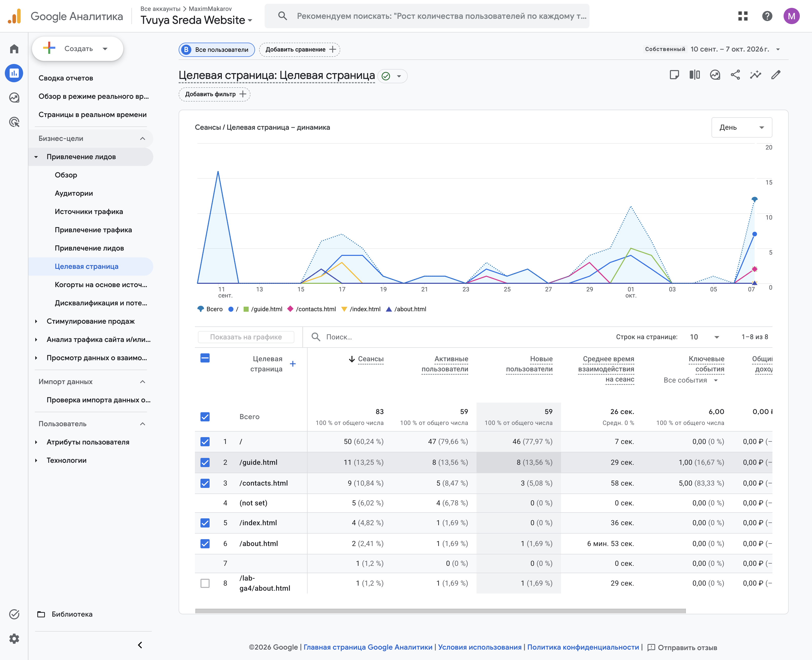
Task: Uncheck the Всего row checkbox
Action: click(x=205, y=417)
